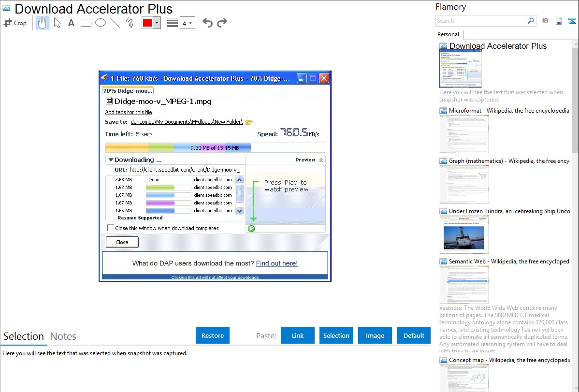The height and width of the screenshot is (392, 579).
Task: Choose the text annotation tool
Action: click(71, 23)
